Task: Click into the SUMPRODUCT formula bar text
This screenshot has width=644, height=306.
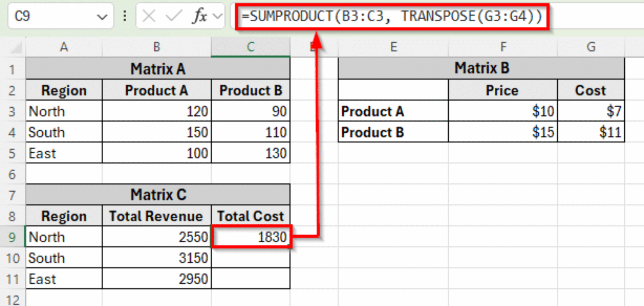Action: pos(392,16)
